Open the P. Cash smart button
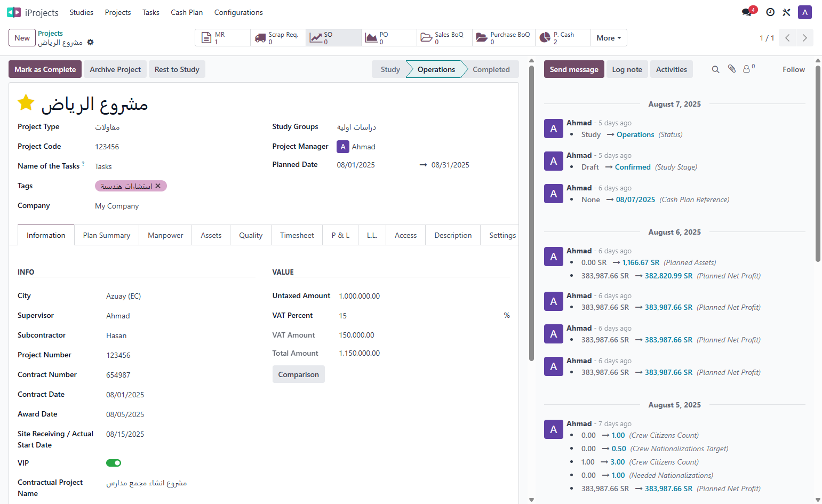 563,38
